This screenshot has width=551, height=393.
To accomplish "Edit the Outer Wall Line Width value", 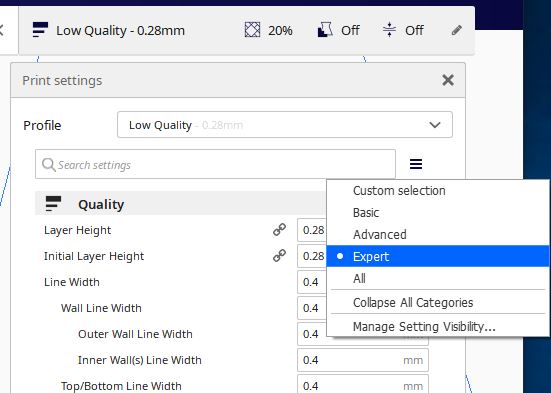I will click(x=312, y=334).
